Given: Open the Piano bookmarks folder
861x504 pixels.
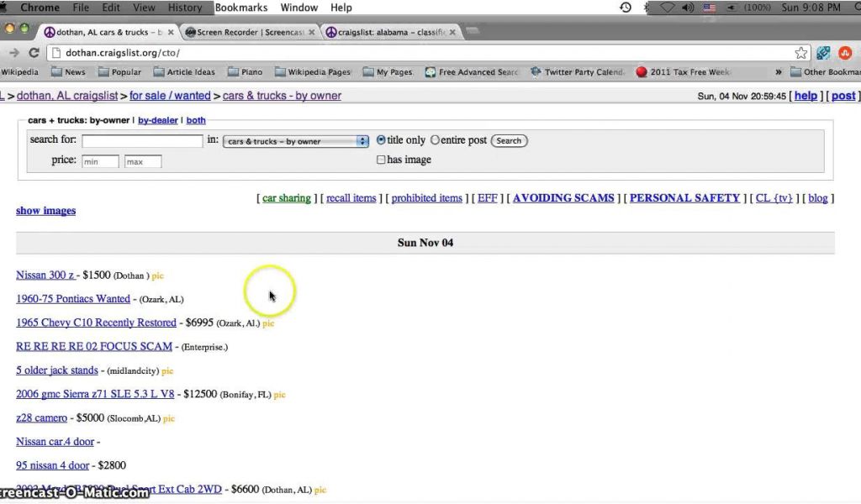Looking at the screenshot, I should (245, 72).
